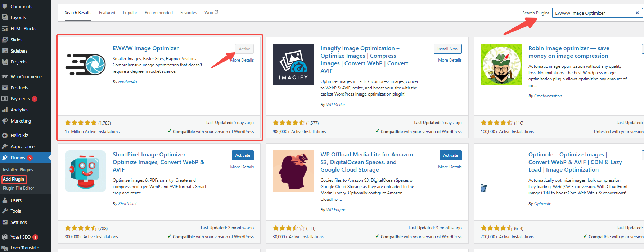The image size is (644, 252).
Task: Open Plugin File Editor submenu item
Action: click(18, 188)
